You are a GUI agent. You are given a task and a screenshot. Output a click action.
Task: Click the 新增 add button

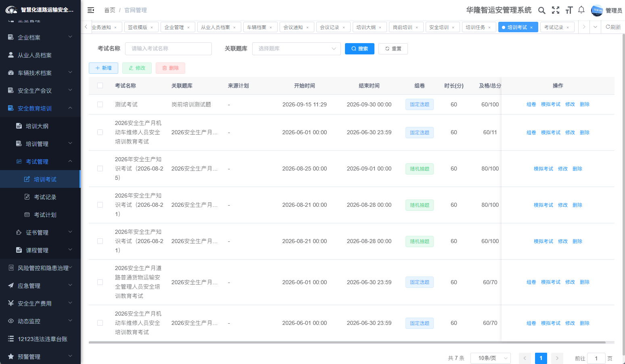103,68
